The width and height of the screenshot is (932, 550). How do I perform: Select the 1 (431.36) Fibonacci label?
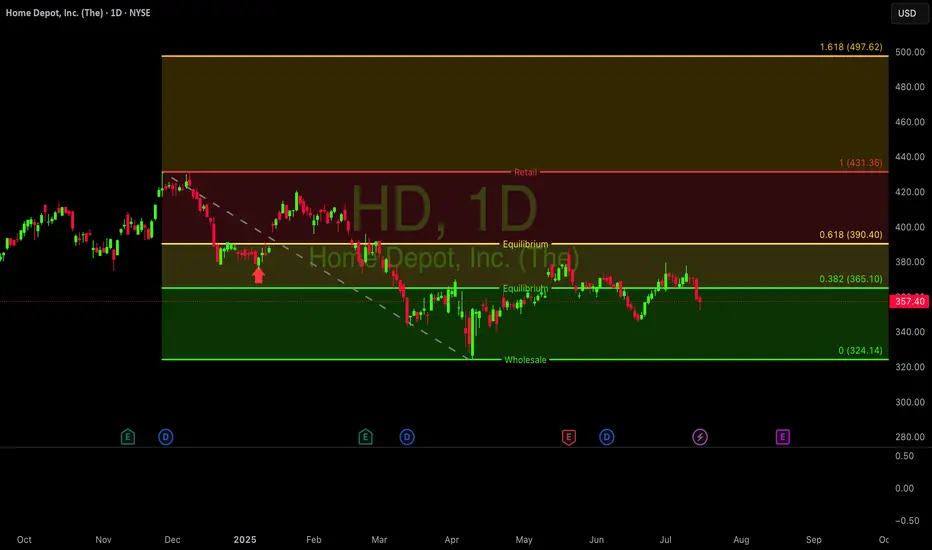860,163
